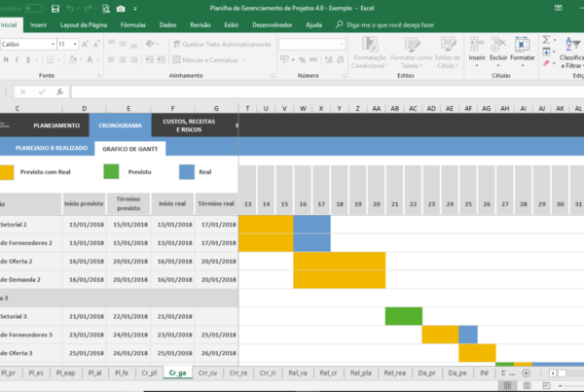Open CUSTOS, RECEITAS E RISCOS section

(x=189, y=125)
